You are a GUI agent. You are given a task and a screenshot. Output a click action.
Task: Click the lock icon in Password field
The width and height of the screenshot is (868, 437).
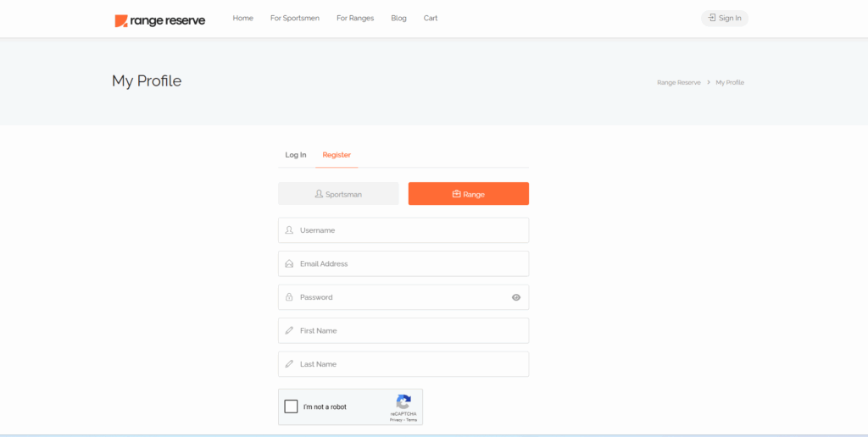coord(289,297)
